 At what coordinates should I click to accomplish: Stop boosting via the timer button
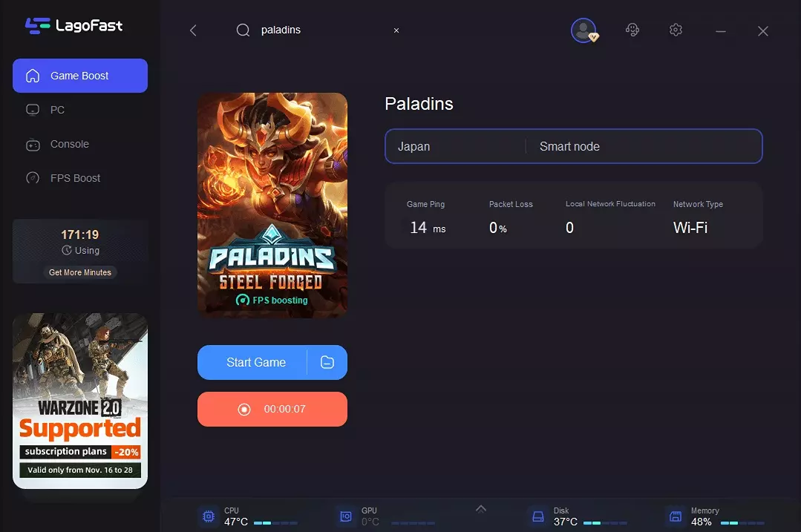pyautogui.click(x=272, y=409)
